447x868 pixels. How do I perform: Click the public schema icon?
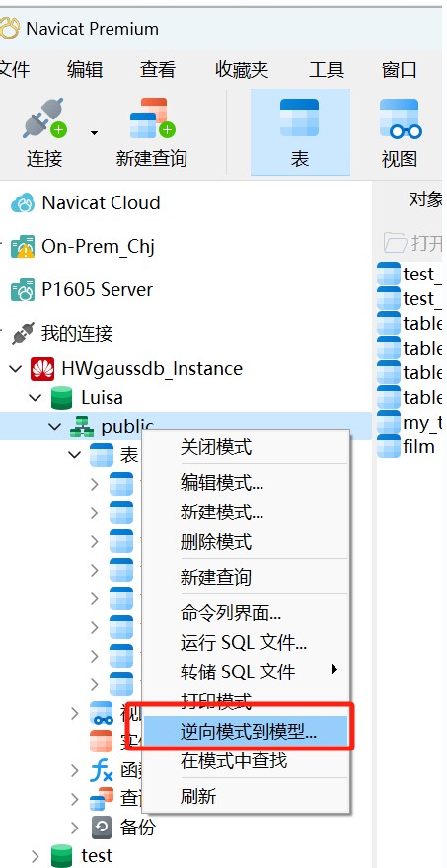[x=81, y=427]
